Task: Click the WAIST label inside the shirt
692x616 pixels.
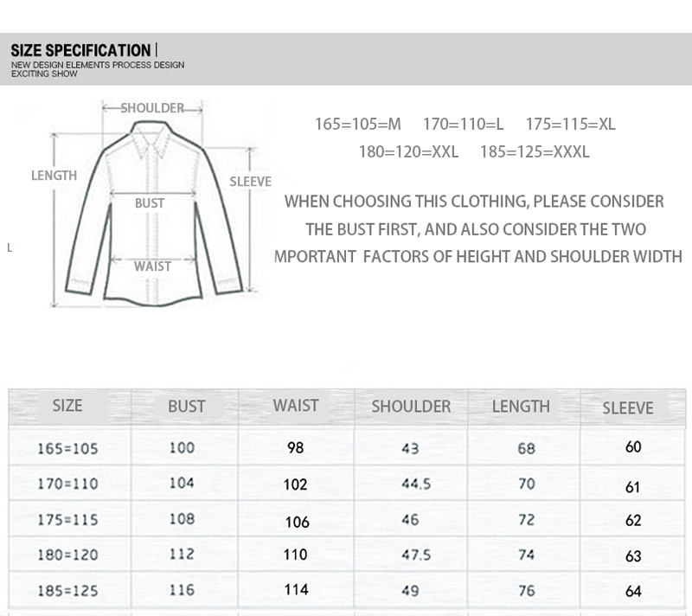Action: tap(152, 266)
